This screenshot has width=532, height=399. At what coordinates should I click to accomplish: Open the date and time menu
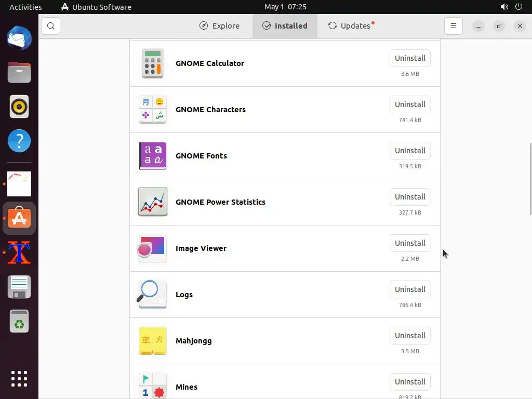click(x=285, y=7)
